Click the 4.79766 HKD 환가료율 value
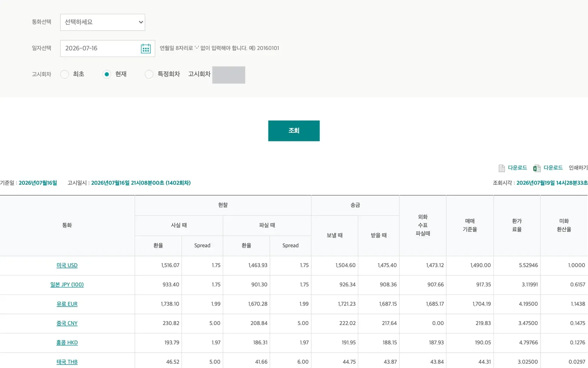 pyautogui.click(x=517, y=343)
